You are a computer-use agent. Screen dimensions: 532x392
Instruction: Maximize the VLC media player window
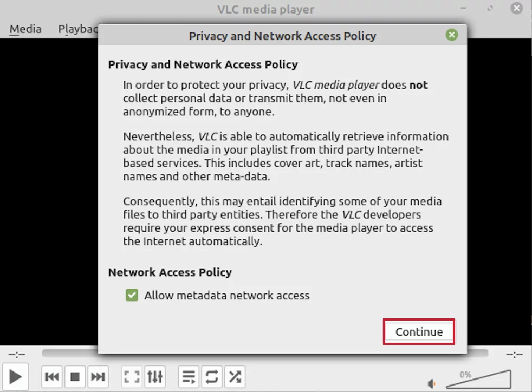coord(490,8)
